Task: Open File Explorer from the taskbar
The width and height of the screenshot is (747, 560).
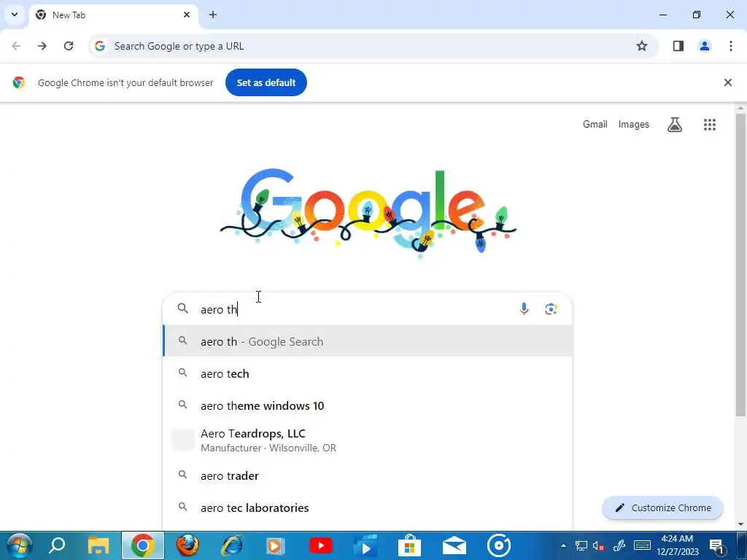Action: coord(98,545)
